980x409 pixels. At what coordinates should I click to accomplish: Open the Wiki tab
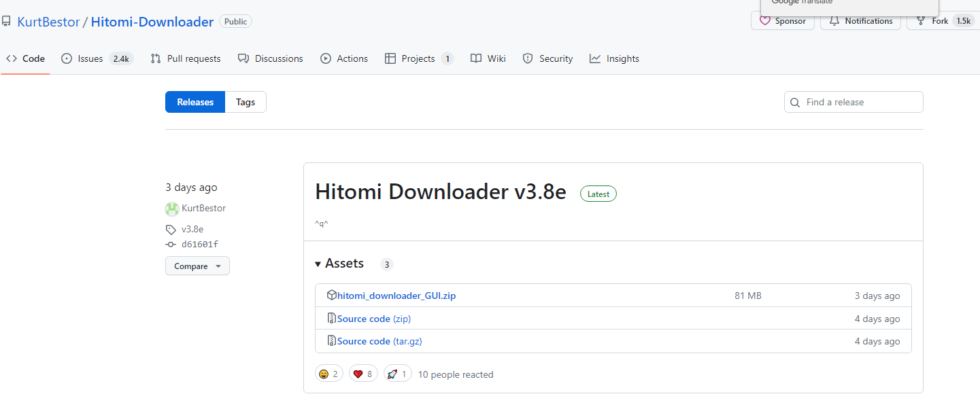click(488, 58)
